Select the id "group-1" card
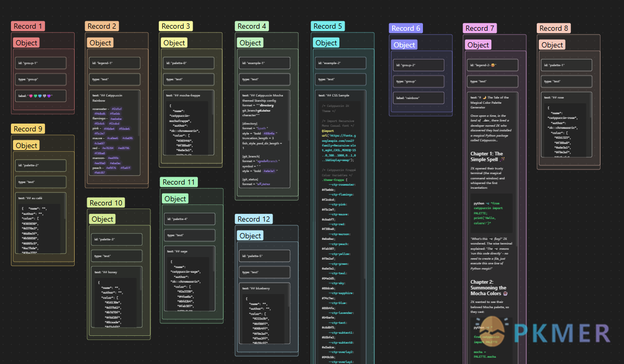 tap(41, 63)
